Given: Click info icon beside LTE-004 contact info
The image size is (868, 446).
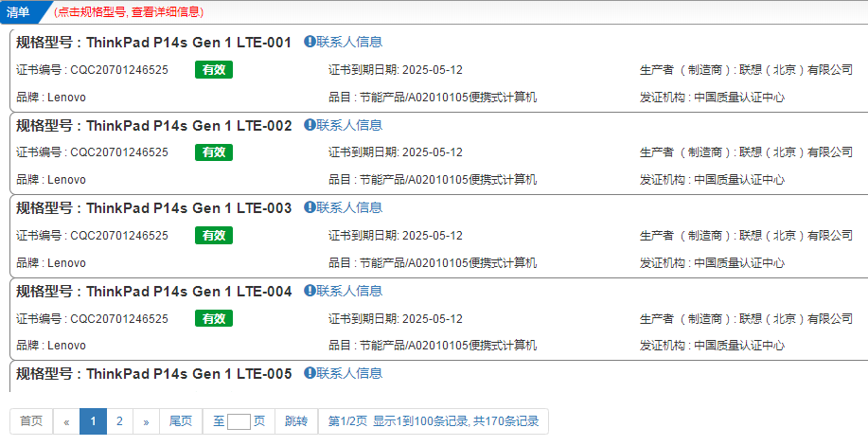Looking at the screenshot, I should click(x=310, y=291).
